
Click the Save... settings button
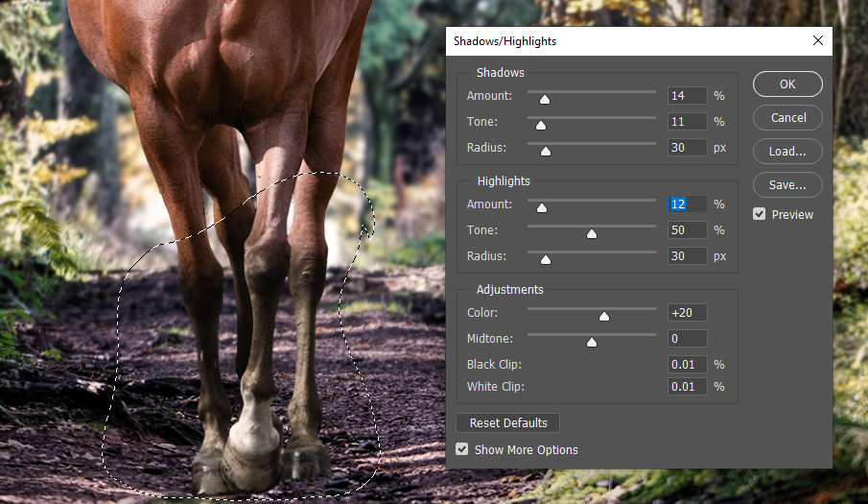point(787,185)
